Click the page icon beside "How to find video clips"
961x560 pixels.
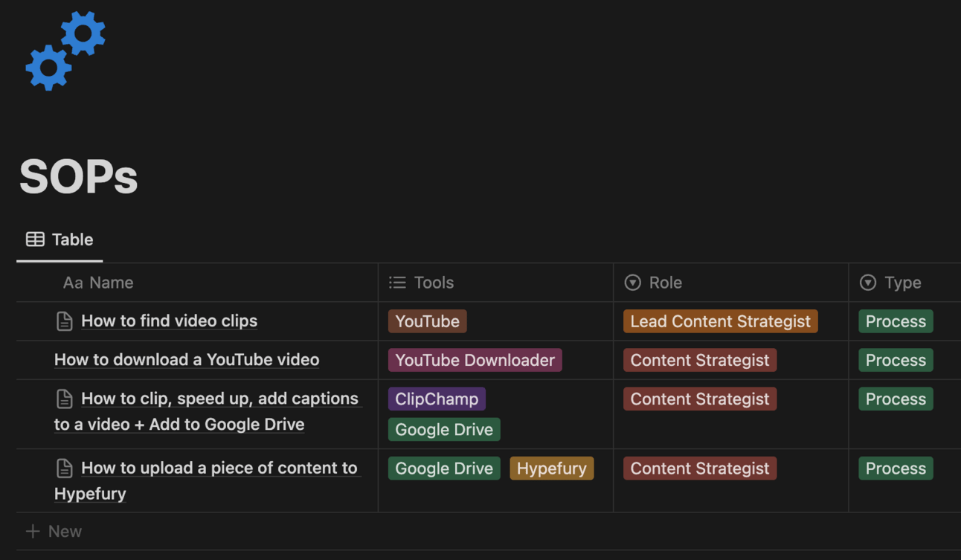65,321
